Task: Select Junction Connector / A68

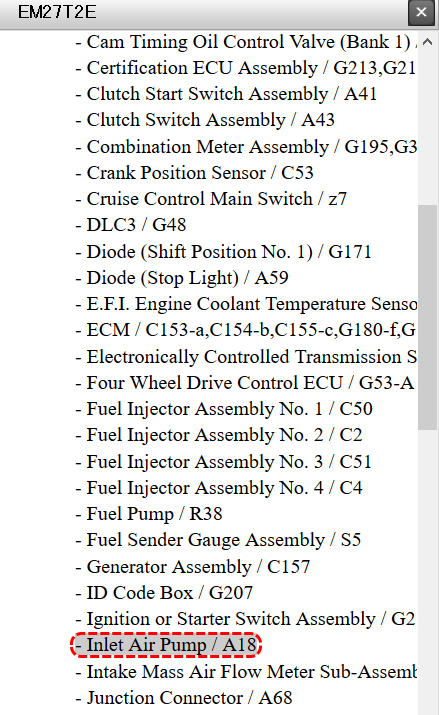Action: [184, 698]
